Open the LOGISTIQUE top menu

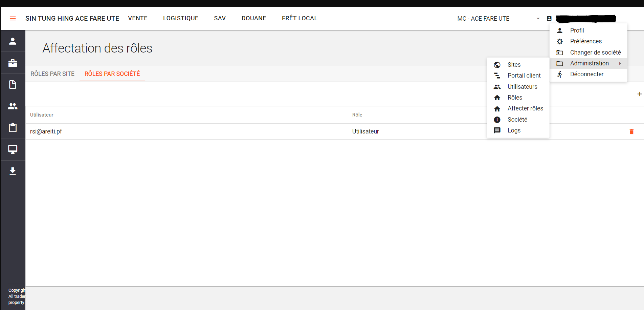181,18
